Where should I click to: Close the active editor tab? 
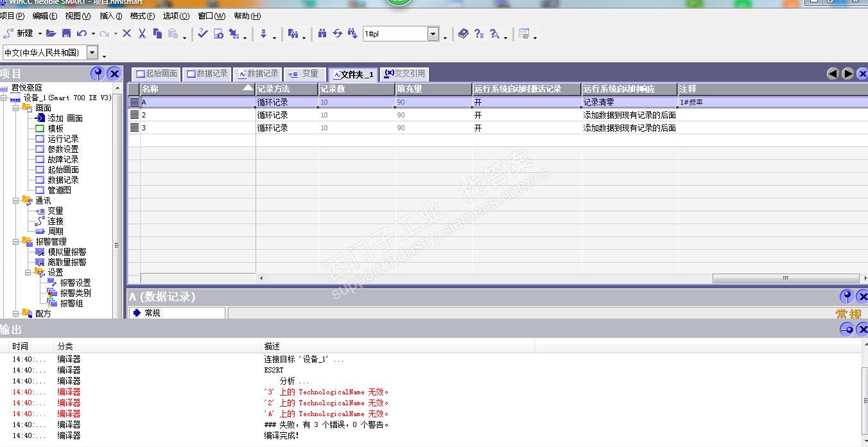pos(862,74)
